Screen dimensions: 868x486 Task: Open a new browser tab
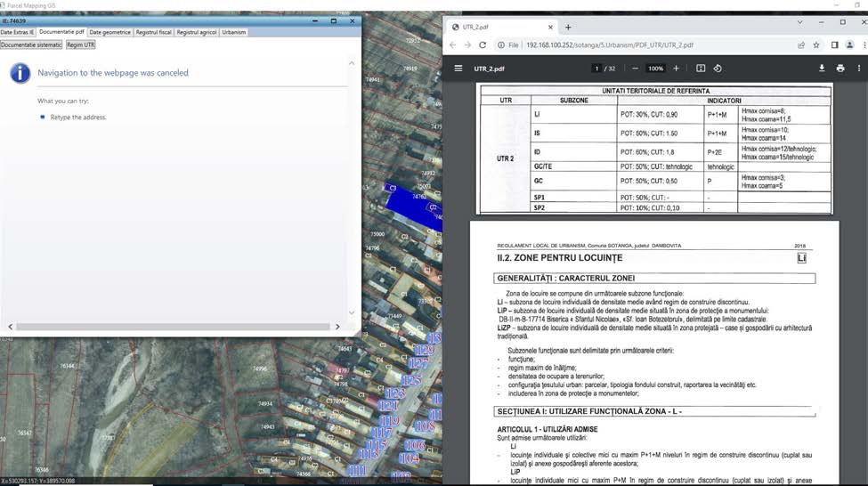pyautogui.click(x=568, y=27)
